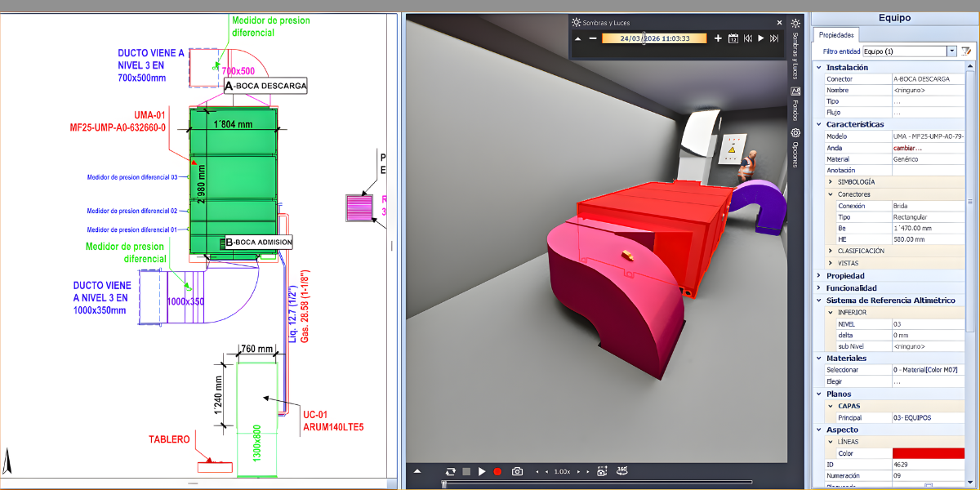Click the plus icon beside the date field
This screenshot has width=980, height=490.
tap(718, 38)
